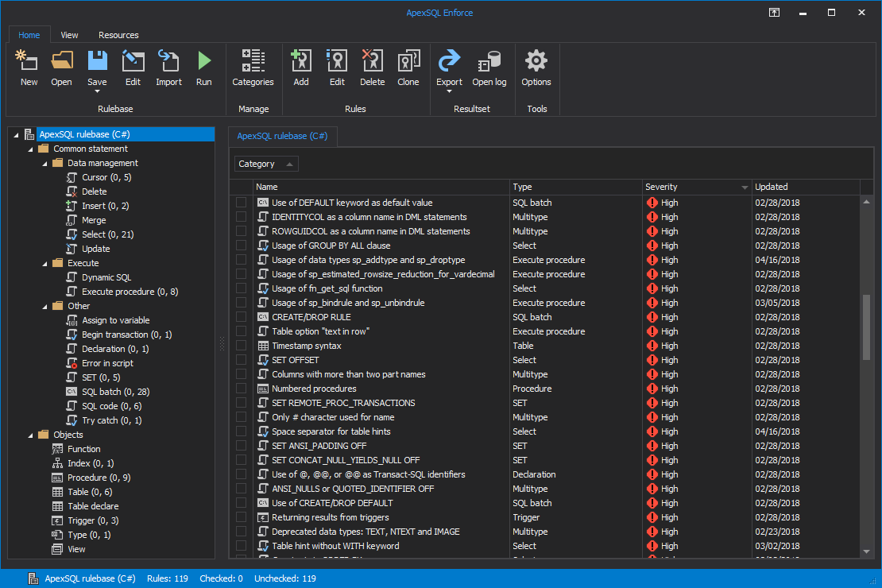Collapse the Other folder

45,307
